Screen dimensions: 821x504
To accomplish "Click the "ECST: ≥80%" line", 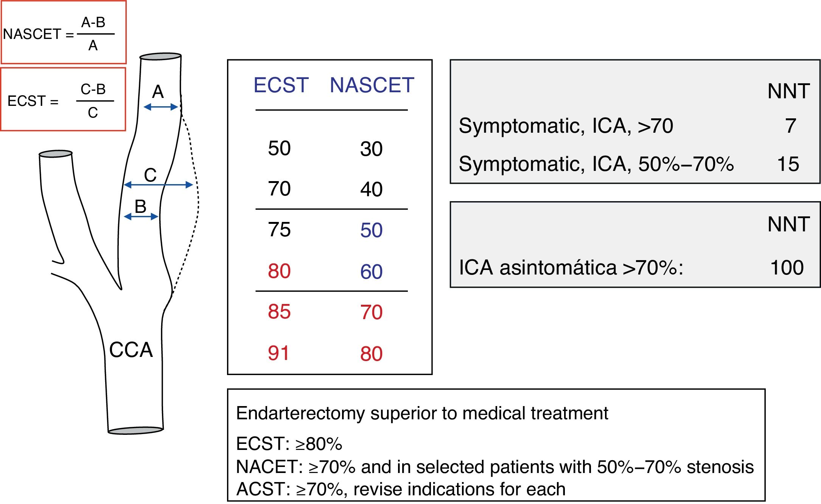I will click(289, 444).
